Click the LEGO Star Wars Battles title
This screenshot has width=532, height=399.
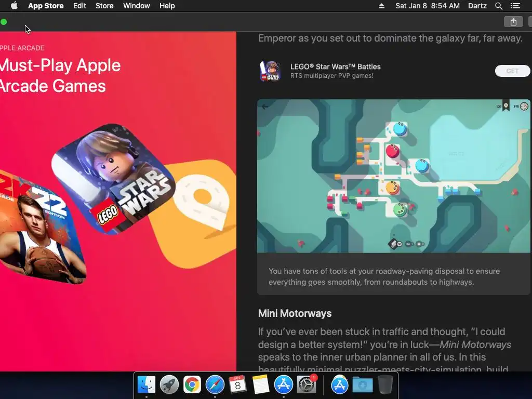pos(335,66)
